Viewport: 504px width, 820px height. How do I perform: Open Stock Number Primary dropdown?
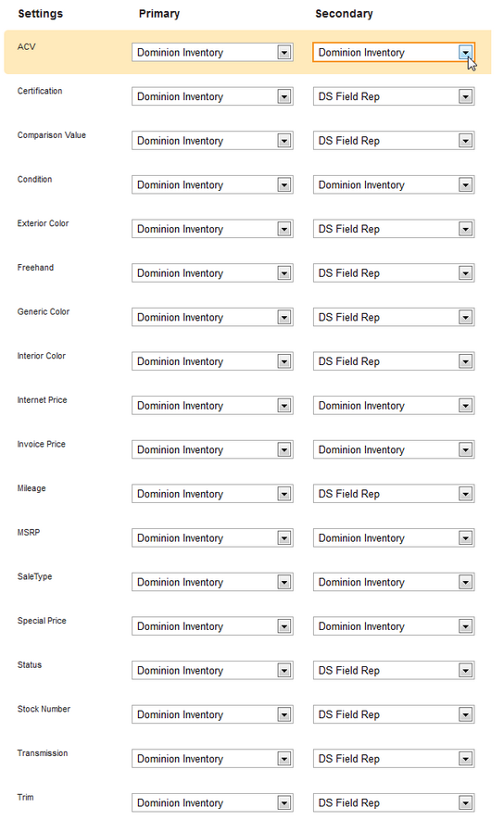pyautogui.click(x=212, y=714)
